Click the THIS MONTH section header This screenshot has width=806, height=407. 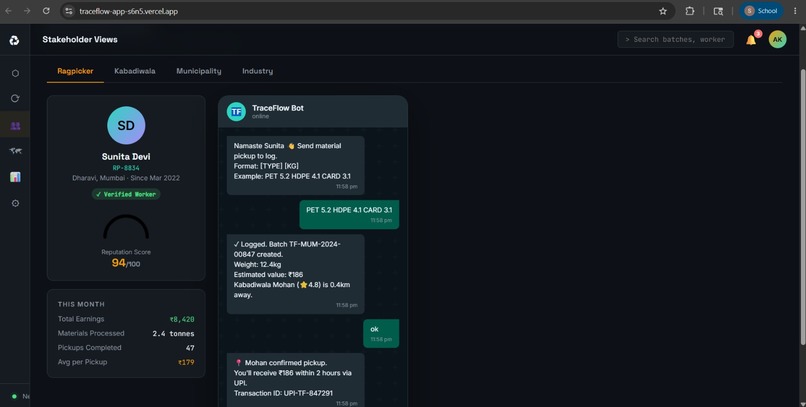pyautogui.click(x=81, y=304)
